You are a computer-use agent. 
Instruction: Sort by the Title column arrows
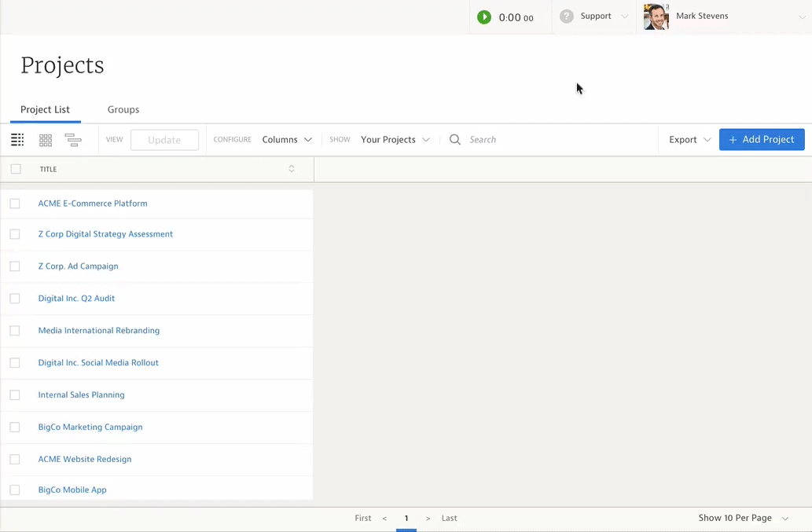click(292, 169)
